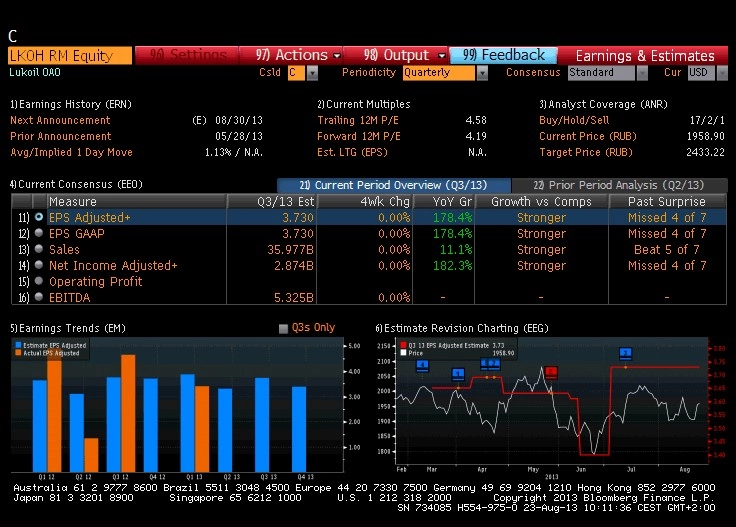Click blue Estimate EPS Adjusted legend swatch
736x527 pixels.
[18, 345]
